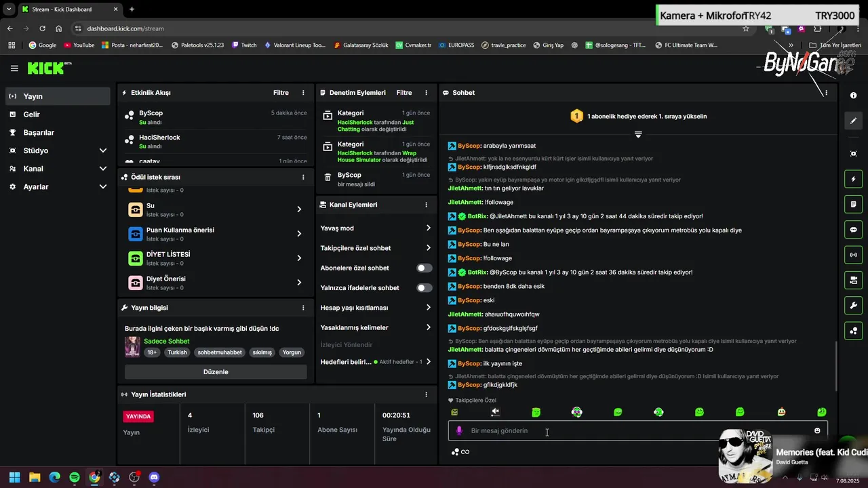The width and height of the screenshot is (868, 488).
Task: Open Discord from the taskbar
Action: tap(154, 477)
